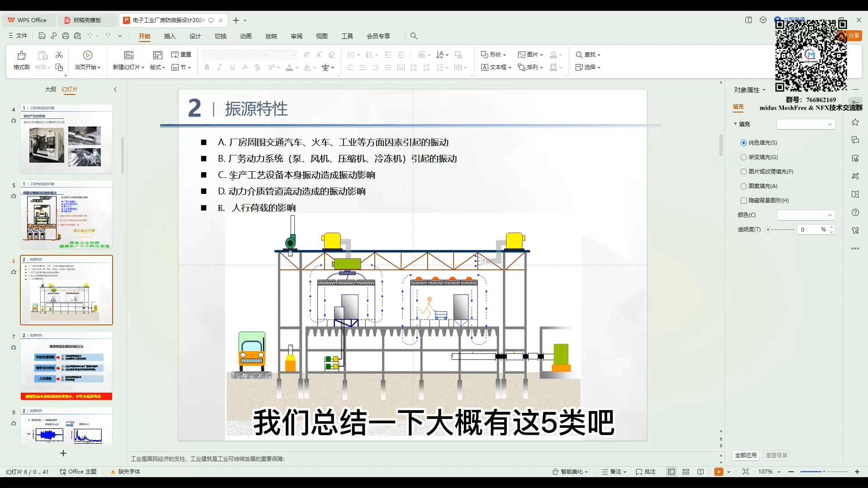Click the Format Painter (格式刷) icon

21,55
